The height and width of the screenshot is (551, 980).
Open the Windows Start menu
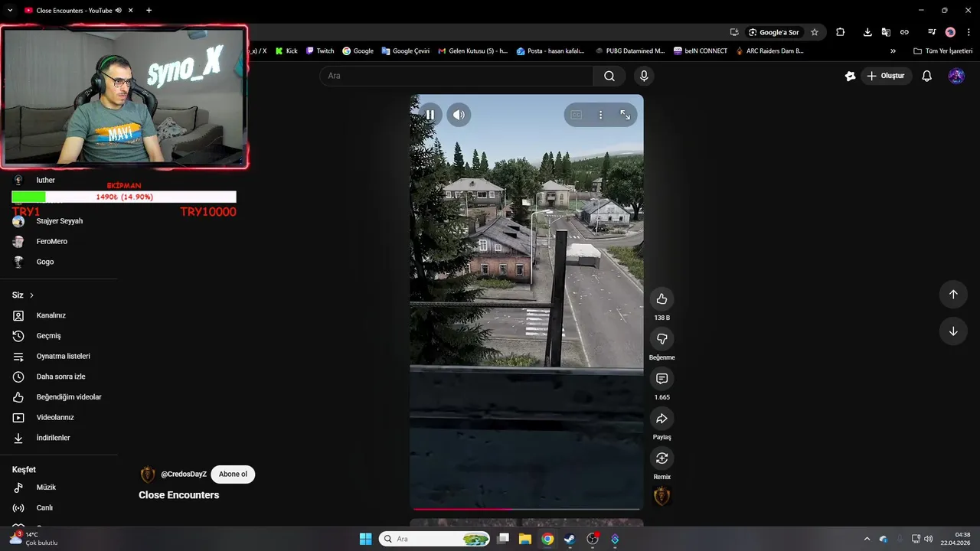[x=365, y=539]
